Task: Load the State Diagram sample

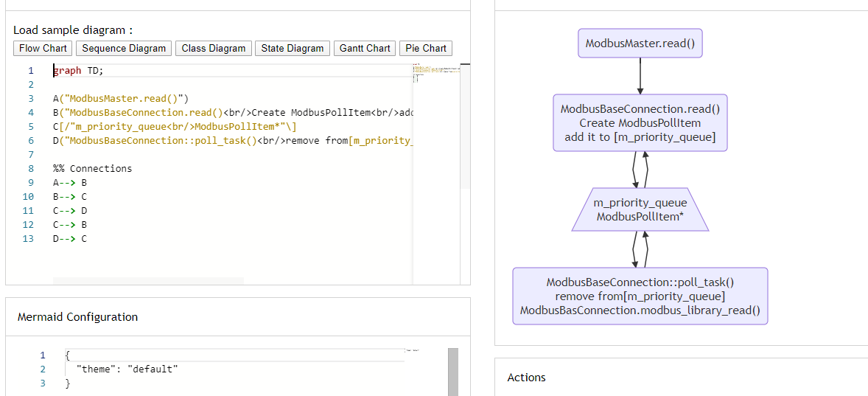Action: (x=293, y=48)
